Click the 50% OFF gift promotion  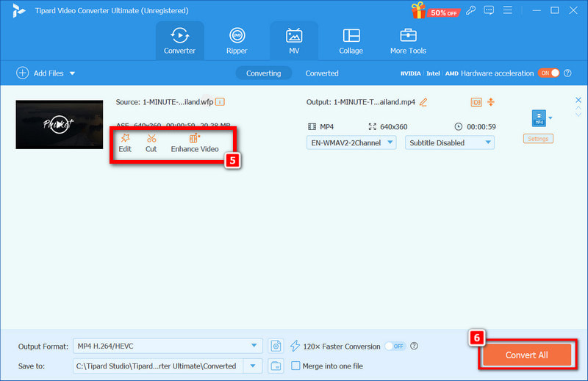tap(435, 11)
